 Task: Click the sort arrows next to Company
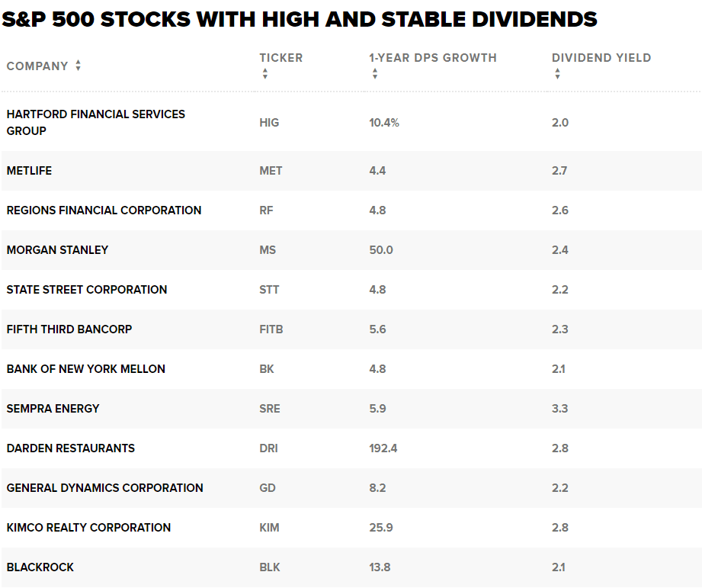click(78, 66)
